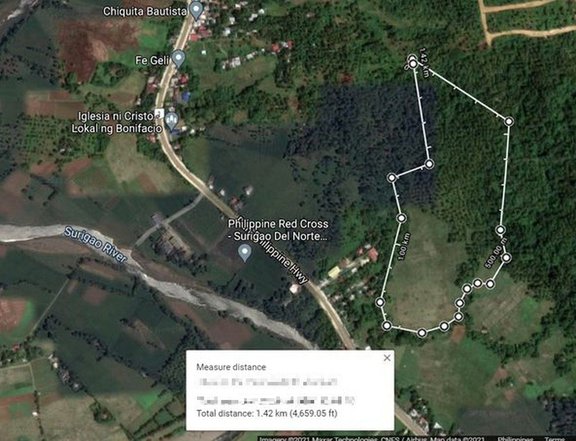The height and width of the screenshot is (441, 576).
Task: Click the 1.00 km marker on path
Action: 404,246
